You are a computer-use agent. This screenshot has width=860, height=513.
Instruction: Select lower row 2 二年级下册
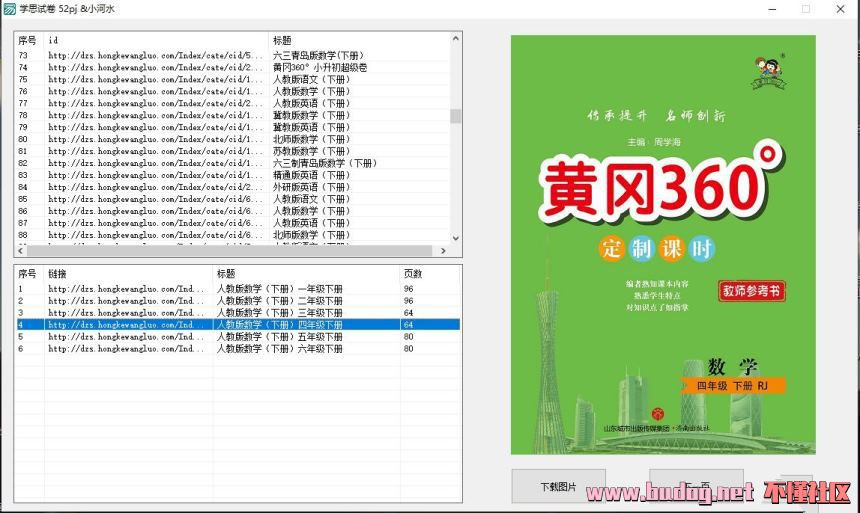click(237, 301)
